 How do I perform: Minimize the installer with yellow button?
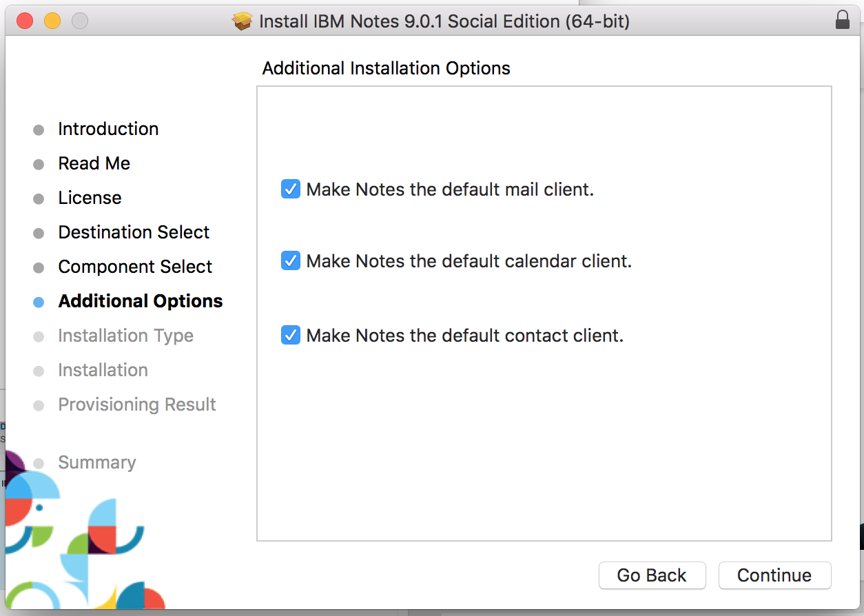click(x=52, y=21)
